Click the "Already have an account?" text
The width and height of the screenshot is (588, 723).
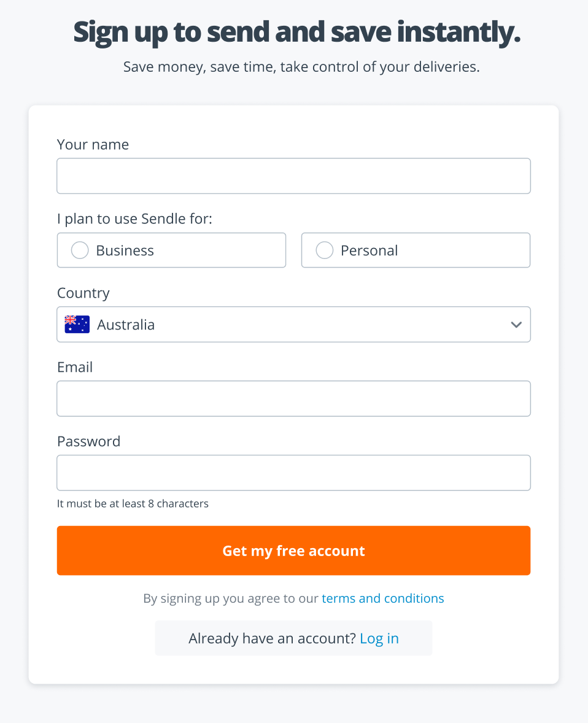[272, 638]
